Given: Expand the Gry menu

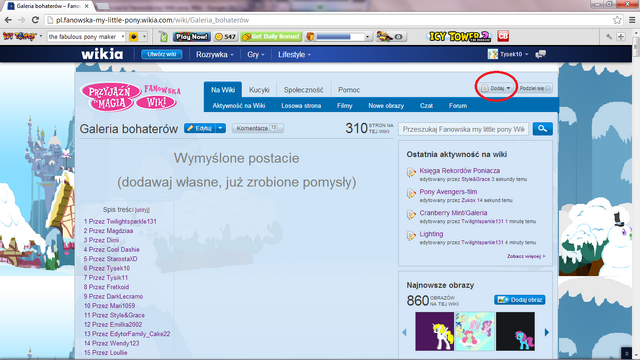Looking at the screenshot, I should click(256, 54).
